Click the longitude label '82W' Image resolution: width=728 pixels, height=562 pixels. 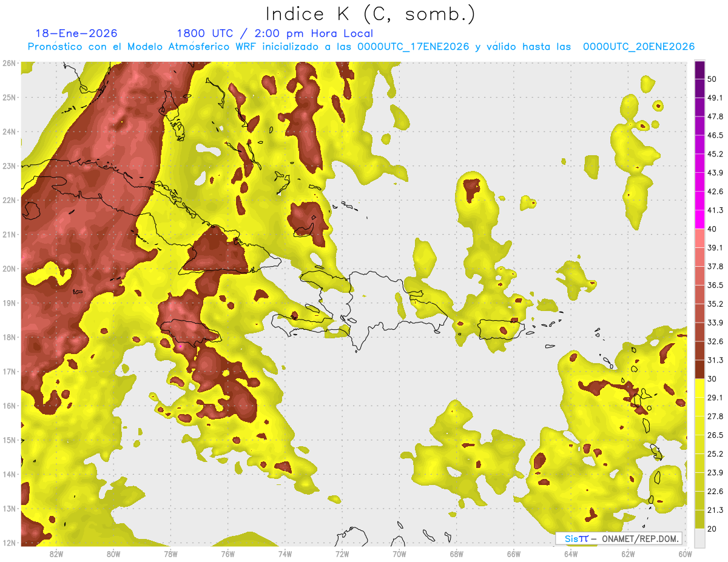click(56, 554)
